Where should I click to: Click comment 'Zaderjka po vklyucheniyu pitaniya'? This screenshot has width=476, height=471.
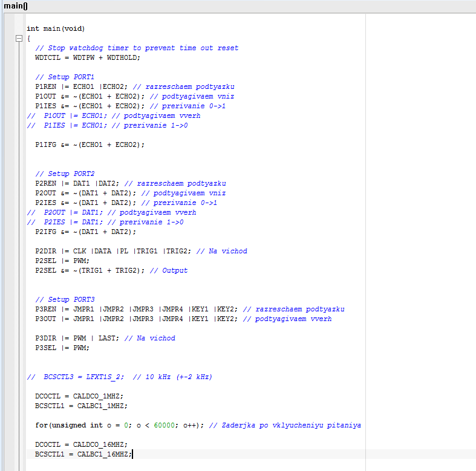292,426
